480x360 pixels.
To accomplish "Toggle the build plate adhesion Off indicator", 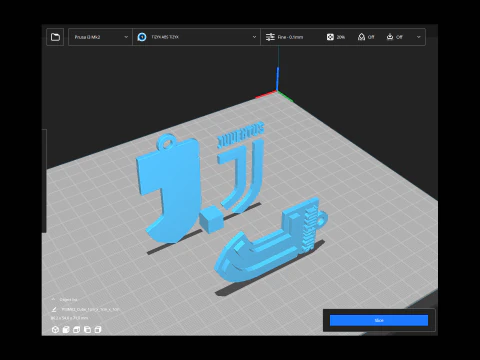I will coord(394,37).
